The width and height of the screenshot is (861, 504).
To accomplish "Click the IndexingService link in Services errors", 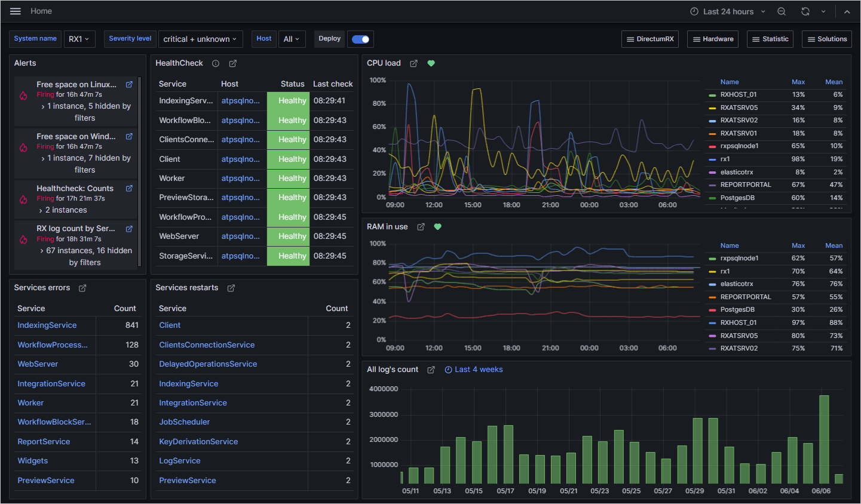I will point(47,325).
